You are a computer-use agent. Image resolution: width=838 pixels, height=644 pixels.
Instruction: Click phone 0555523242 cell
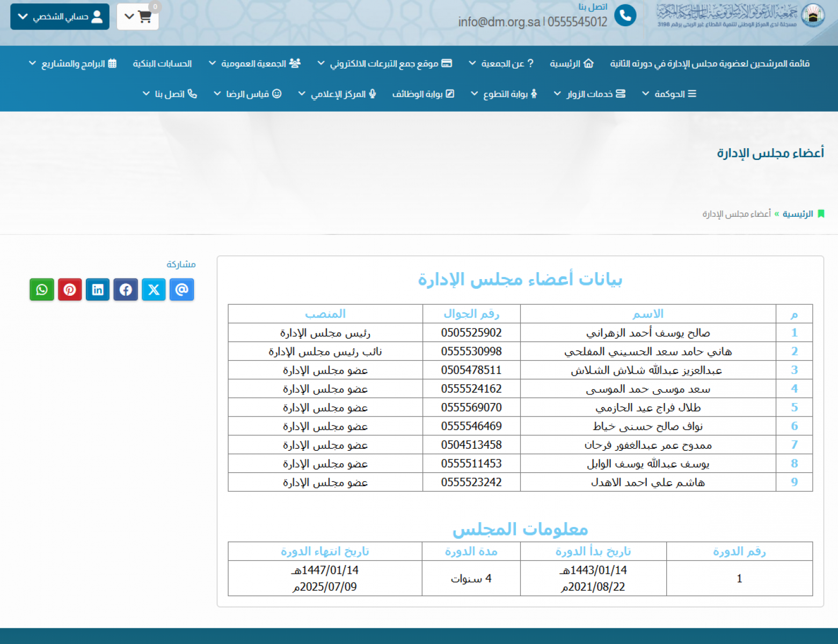tap(471, 482)
